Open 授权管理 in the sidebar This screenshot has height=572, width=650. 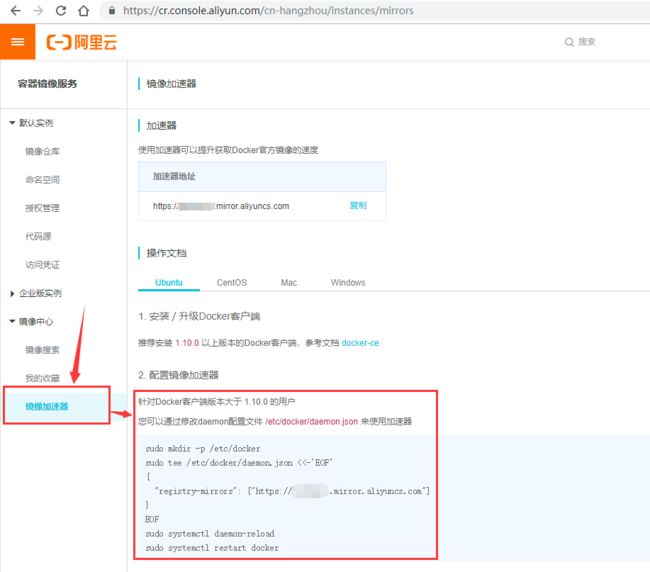pos(42,208)
